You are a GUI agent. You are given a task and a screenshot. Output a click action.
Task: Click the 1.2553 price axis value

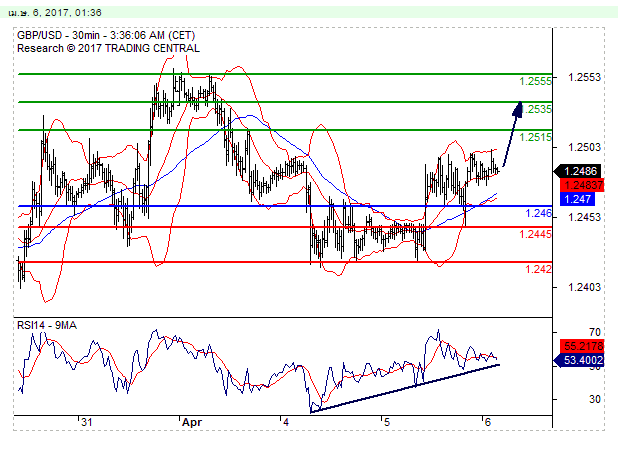(584, 77)
